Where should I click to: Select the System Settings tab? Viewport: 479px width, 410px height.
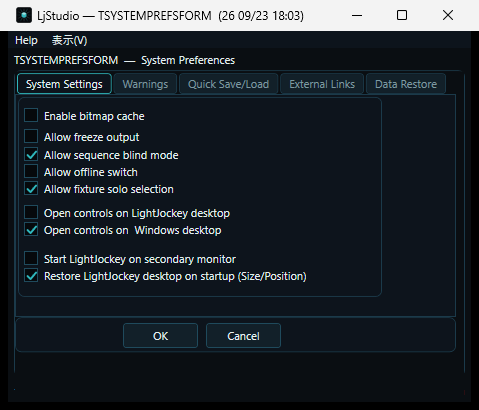click(64, 84)
